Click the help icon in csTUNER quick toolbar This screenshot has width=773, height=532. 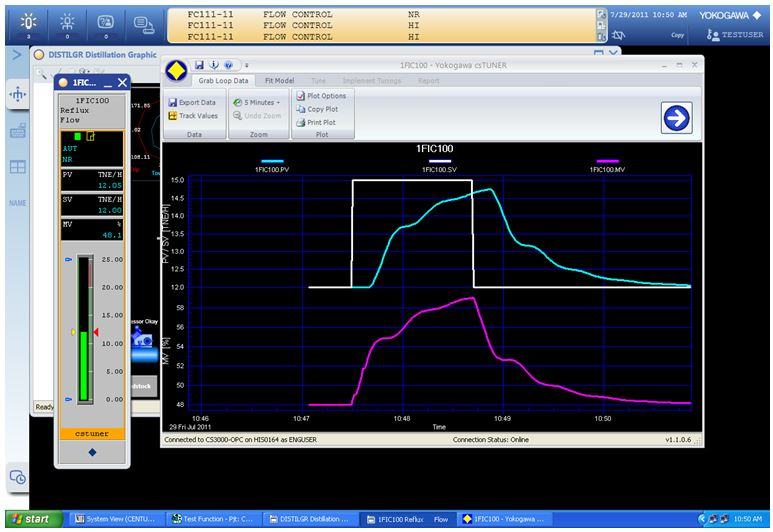[228, 65]
